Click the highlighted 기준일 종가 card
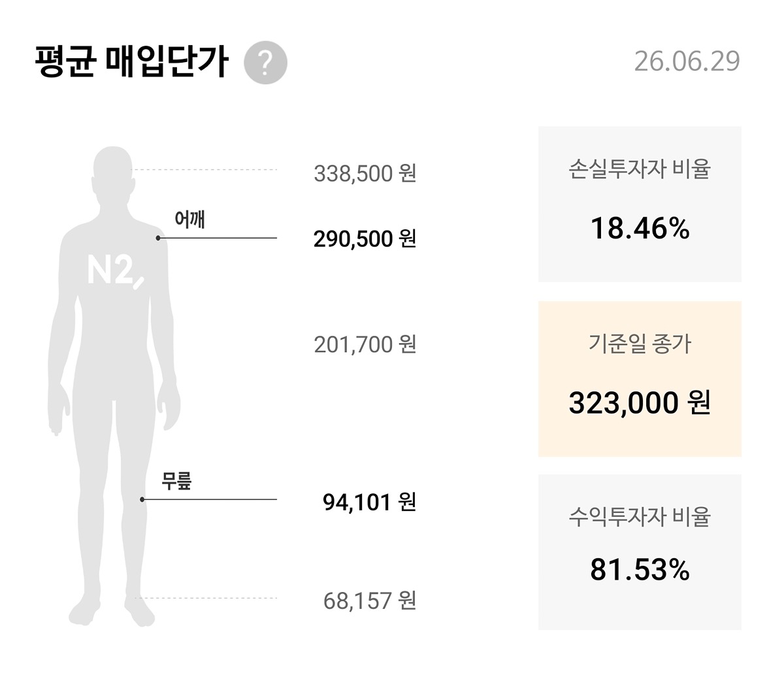The width and height of the screenshot is (784, 690). (640, 379)
